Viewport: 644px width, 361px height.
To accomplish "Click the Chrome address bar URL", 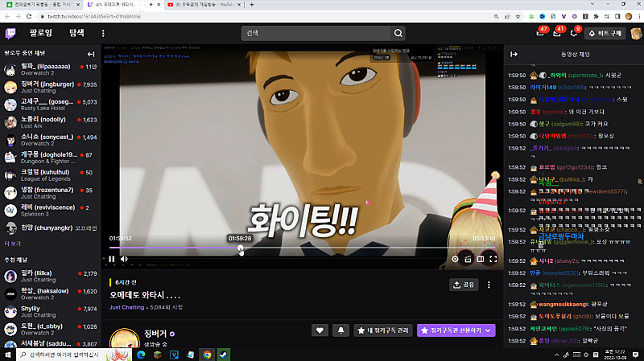I will pyautogui.click(x=94, y=16).
